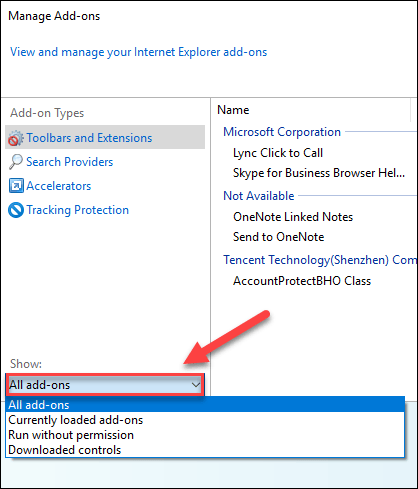Click the Accelerators arrow icon

click(16, 186)
